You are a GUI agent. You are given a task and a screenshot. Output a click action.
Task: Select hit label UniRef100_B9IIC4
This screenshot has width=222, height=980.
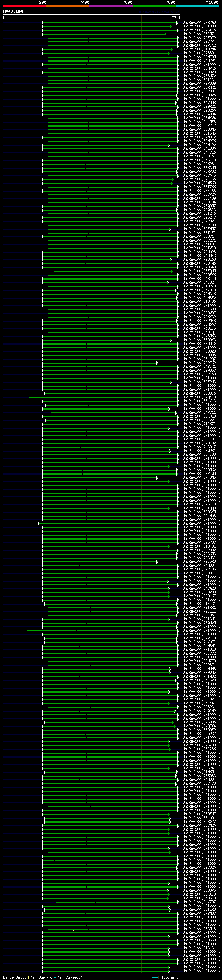point(199,80)
